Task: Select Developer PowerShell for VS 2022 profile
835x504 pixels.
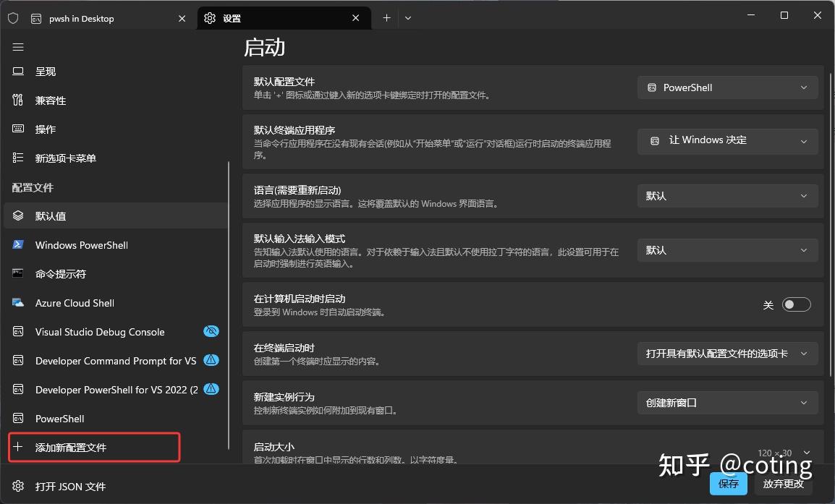Action: click(116, 390)
